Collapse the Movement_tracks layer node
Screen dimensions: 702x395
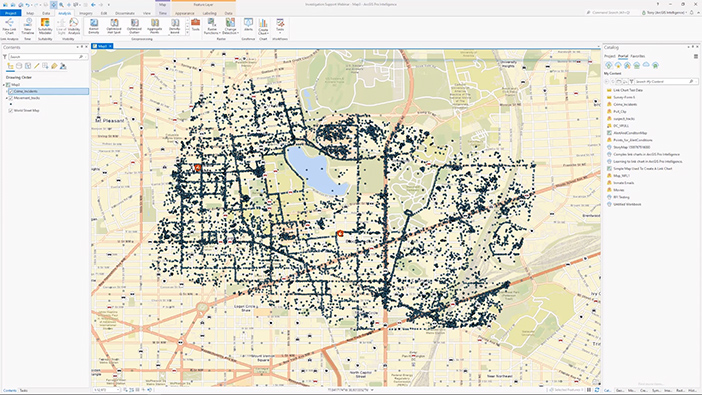7,98
